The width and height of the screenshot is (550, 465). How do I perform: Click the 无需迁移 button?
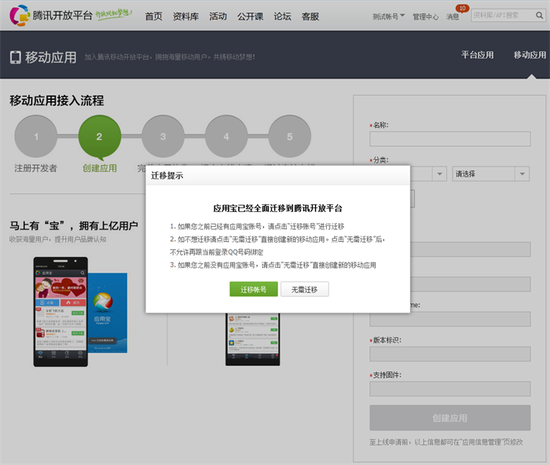tap(304, 289)
